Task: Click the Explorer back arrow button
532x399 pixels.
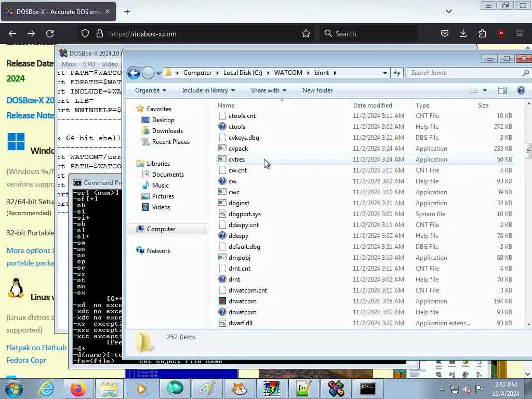Action: tap(134, 73)
